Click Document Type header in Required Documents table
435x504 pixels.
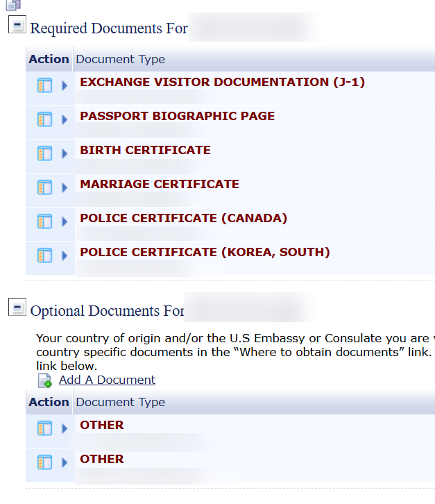121,60
